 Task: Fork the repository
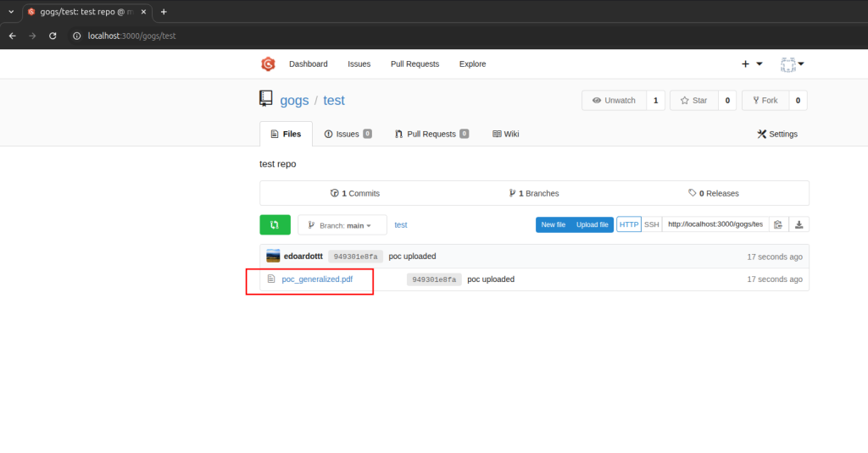(765, 101)
